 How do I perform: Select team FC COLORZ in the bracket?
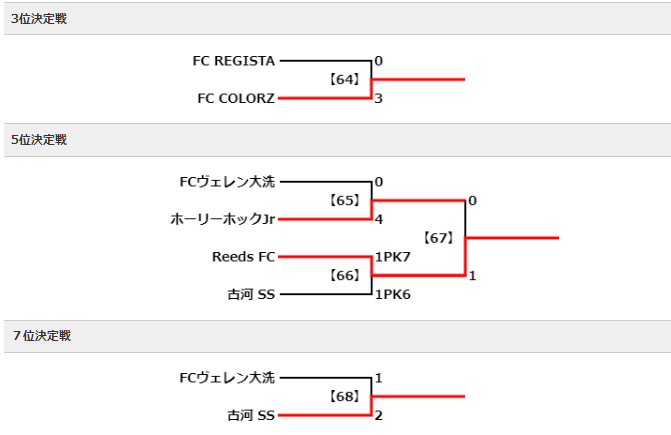(236, 98)
